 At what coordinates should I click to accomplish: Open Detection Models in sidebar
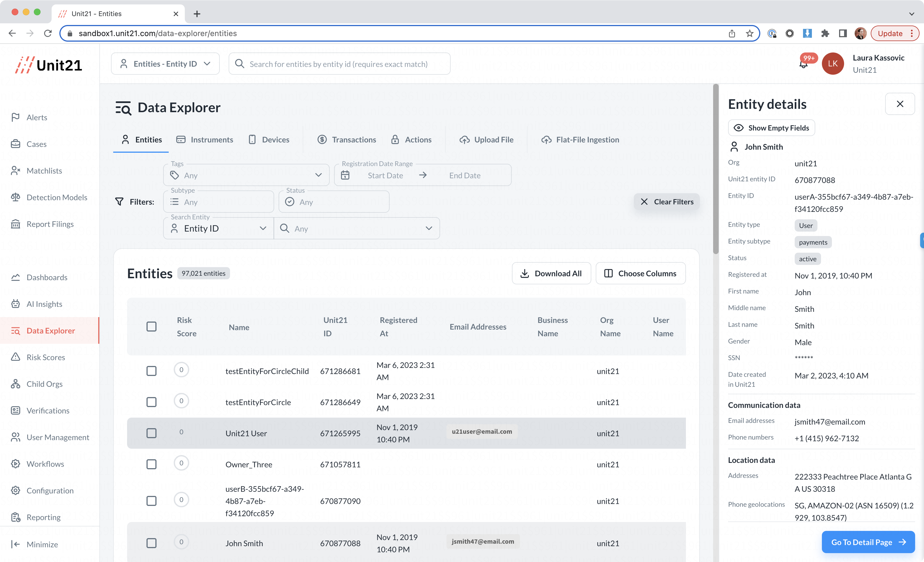coord(56,197)
